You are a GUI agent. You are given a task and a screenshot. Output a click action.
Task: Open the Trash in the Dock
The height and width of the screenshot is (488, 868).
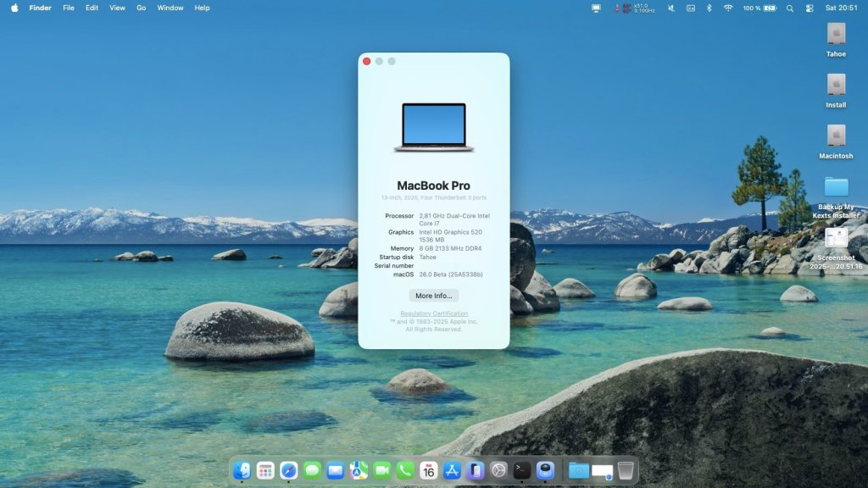coord(626,470)
